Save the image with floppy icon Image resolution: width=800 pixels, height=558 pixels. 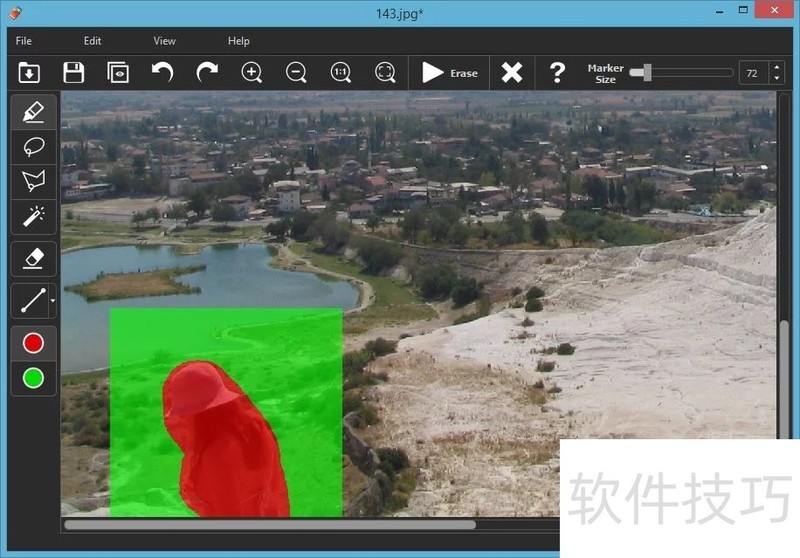pyautogui.click(x=73, y=72)
